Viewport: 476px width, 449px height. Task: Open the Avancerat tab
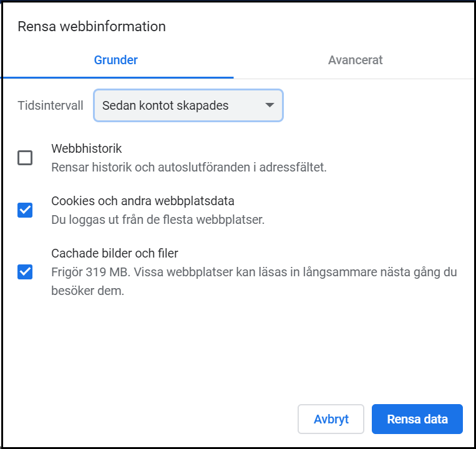click(x=355, y=60)
